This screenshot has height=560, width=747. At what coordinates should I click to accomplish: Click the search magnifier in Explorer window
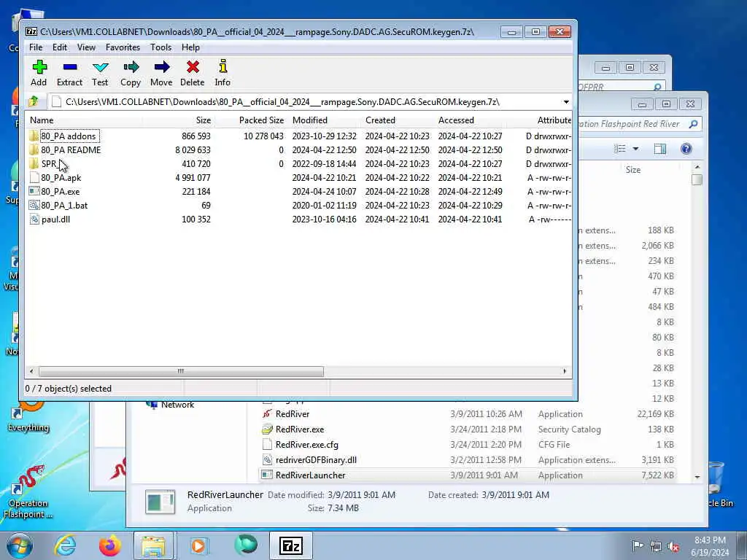693,124
